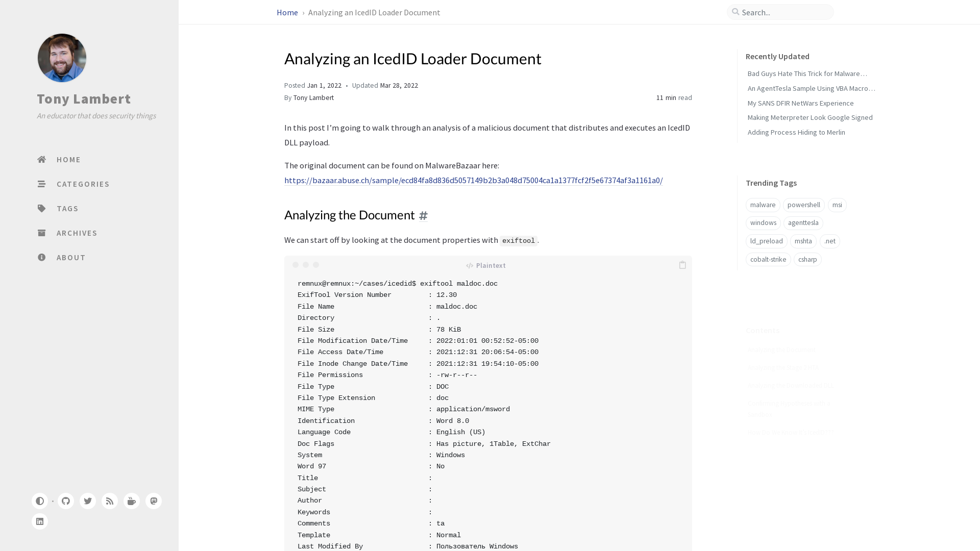Open 'Bad Guys Hate This Trick' post
The image size is (980, 551).
pos(807,73)
